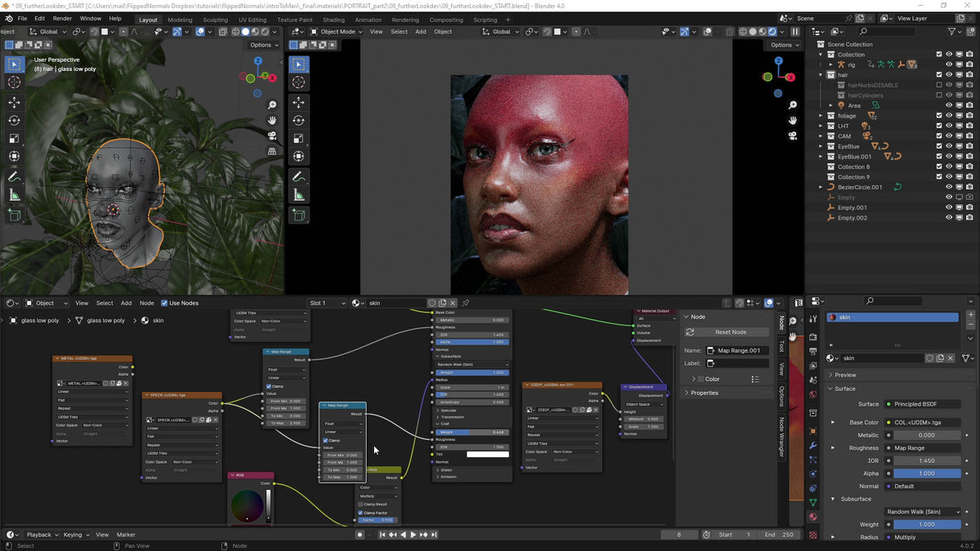The image size is (980, 551).
Task: Click the Reset Node button
Action: (726, 332)
